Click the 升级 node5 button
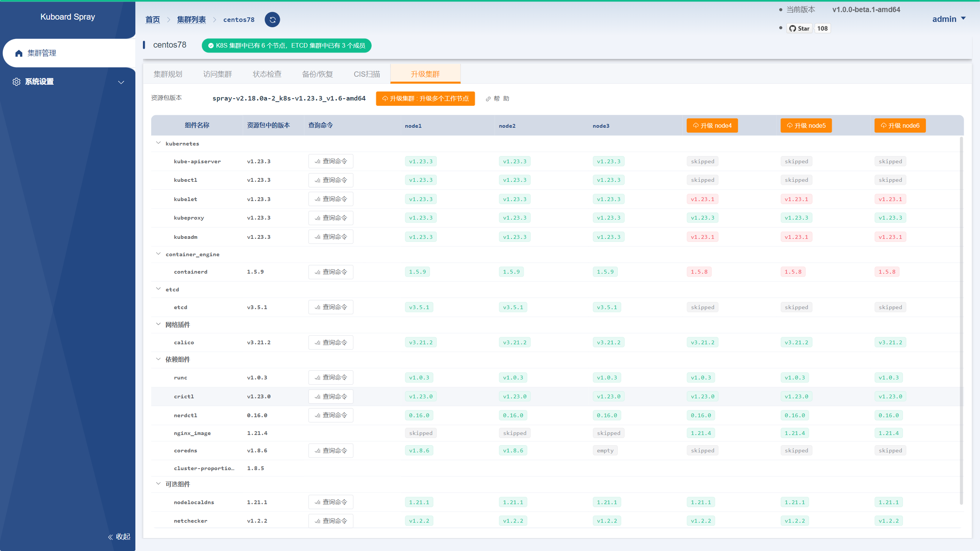980x551 pixels. [x=806, y=125]
